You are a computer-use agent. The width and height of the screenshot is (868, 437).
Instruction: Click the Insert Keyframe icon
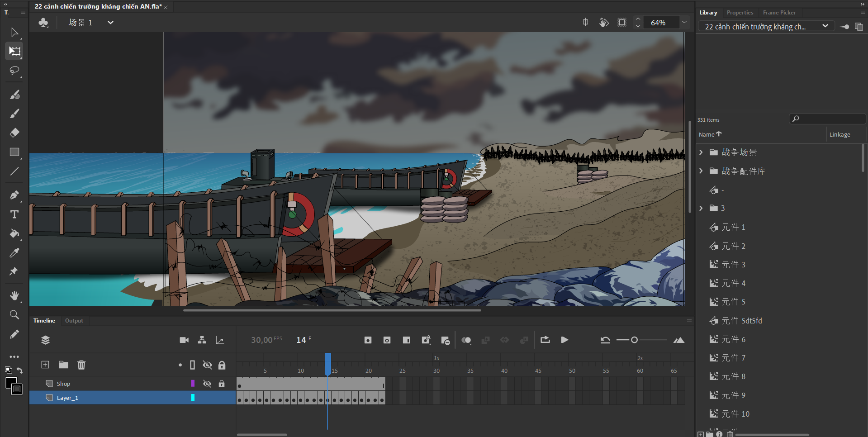(x=368, y=340)
